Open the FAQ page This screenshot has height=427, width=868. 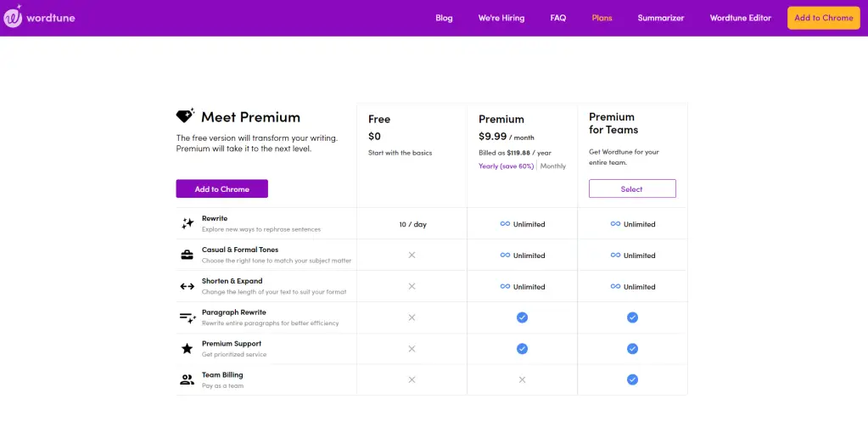[x=558, y=18]
